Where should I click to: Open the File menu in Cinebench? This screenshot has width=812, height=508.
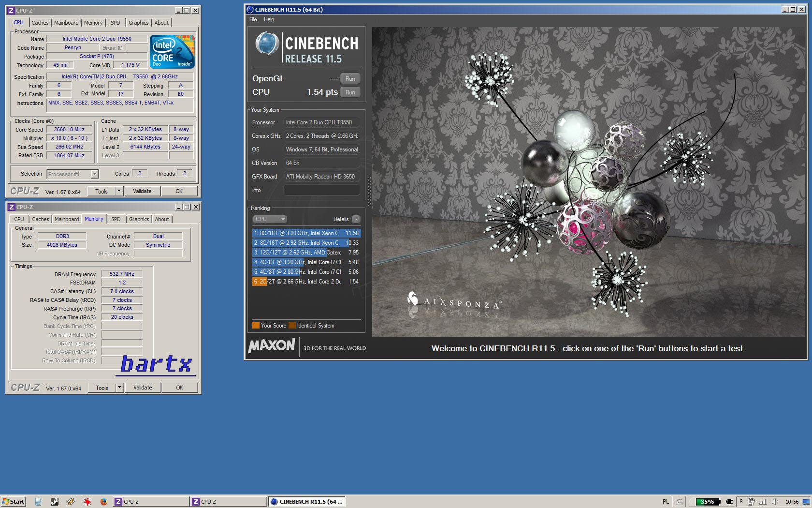pos(253,19)
